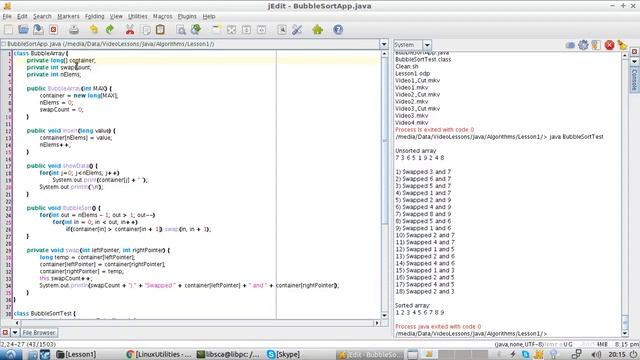This screenshot has height=360, width=640.
Task: Click '18) Swapped 2 and 3' Console line
Action: click(424, 291)
